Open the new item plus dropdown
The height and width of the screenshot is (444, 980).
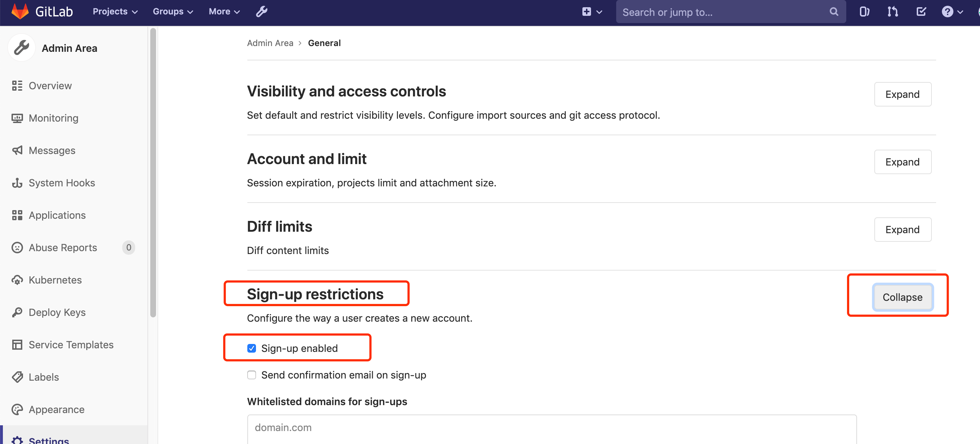tap(592, 12)
